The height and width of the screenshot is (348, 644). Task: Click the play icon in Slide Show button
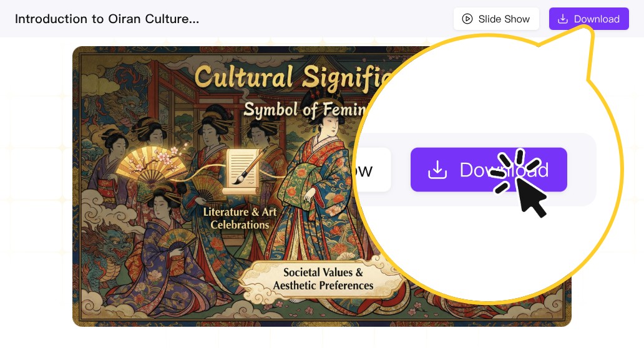pos(467,19)
